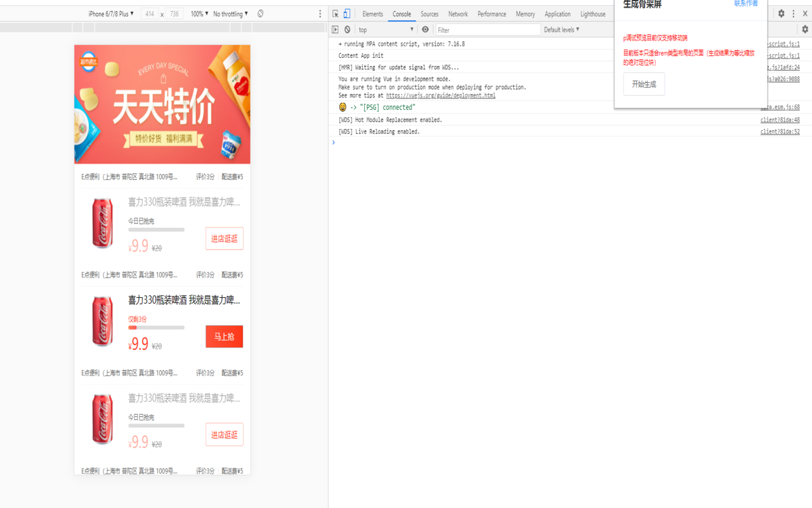Click the popup heading 生成骨架屏

pos(642,4)
